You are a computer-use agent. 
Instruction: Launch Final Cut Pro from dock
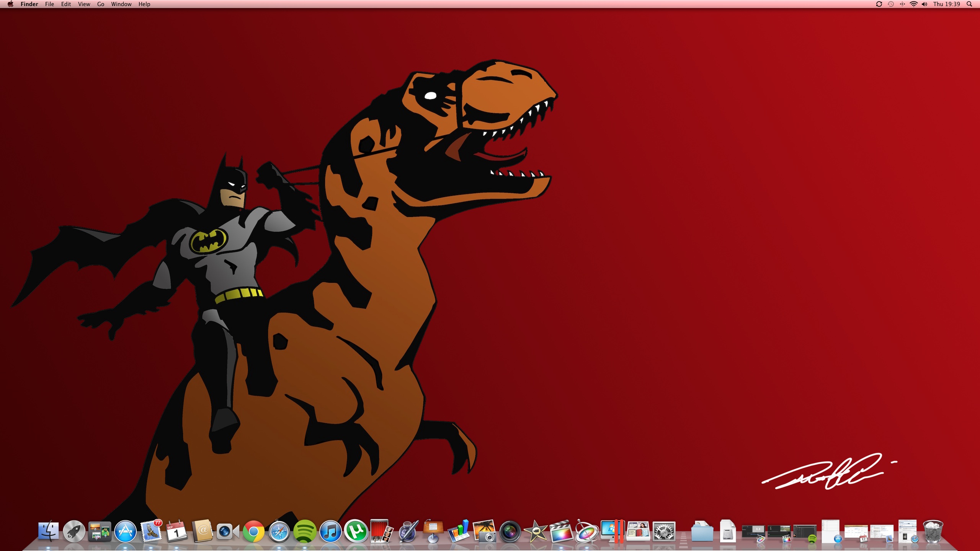pos(561,531)
